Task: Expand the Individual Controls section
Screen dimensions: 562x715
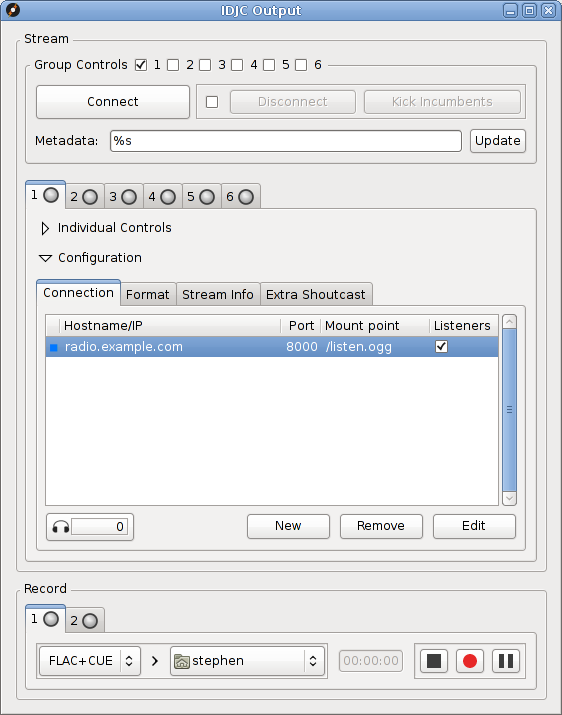Action: 45,228
